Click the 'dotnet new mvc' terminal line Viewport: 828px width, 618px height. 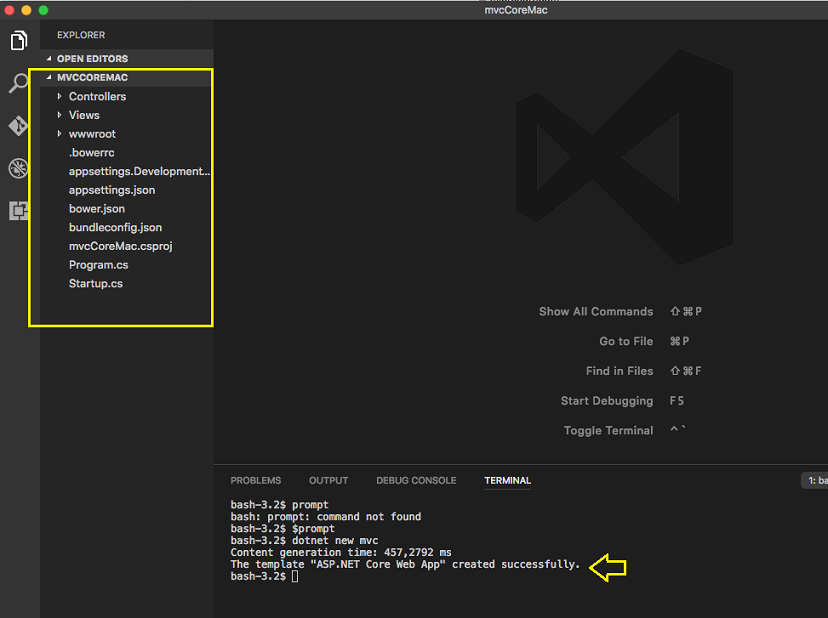pyautogui.click(x=304, y=540)
